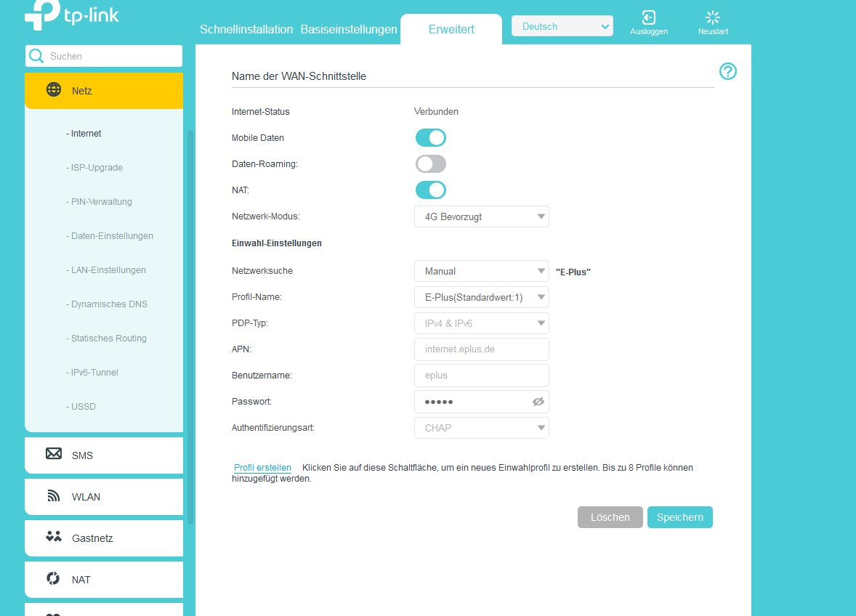Screen dimensions: 856x616
Task: Open the Statisches Routing submenu item
Action: (106, 339)
